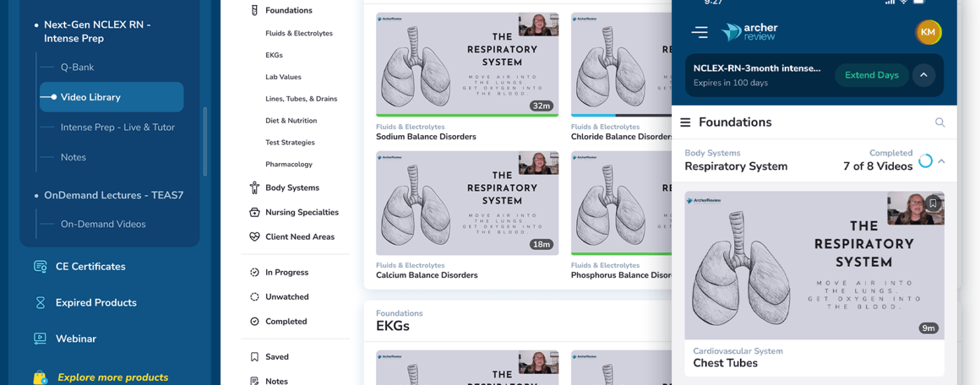Click the Expired Products hourglass icon
Screen dimensions: 980x385
pyautogui.click(x=41, y=302)
